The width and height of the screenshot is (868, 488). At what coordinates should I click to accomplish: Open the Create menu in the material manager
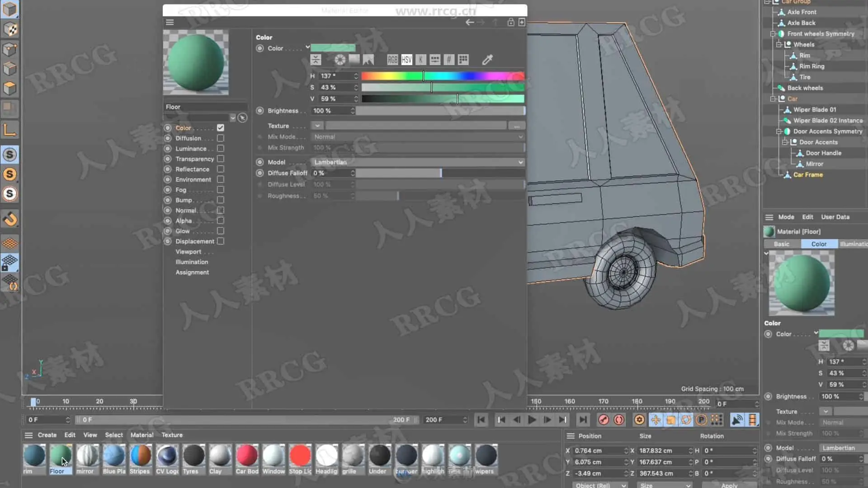47,435
